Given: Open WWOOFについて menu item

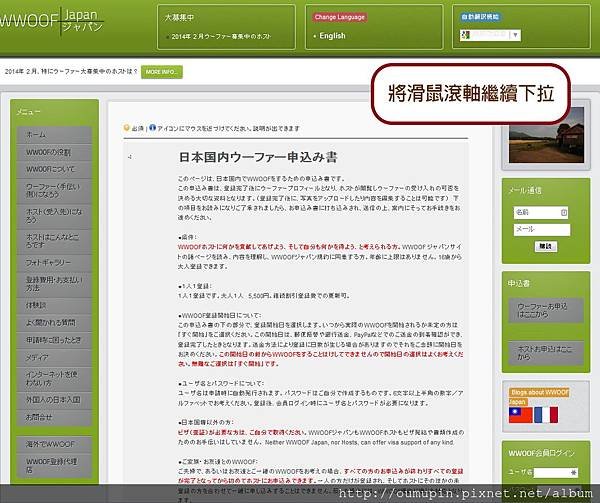Looking at the screenshot, I should pyautogui.click(x=54, y=169).
